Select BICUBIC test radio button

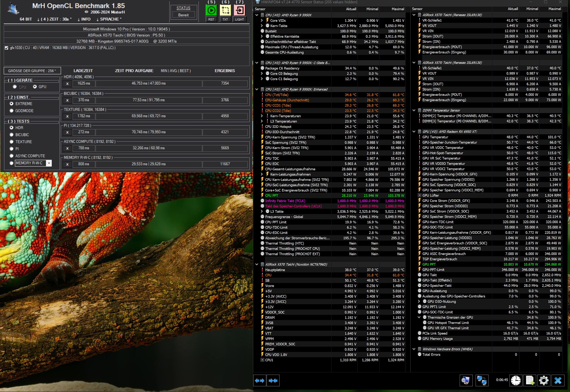[x=12, y=135]
